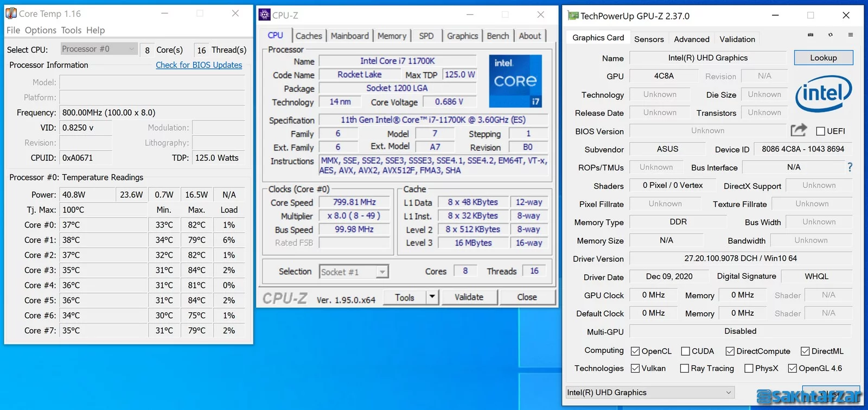Click the CPU-Z Close button

pyautogui.click(x=527, y=297)
